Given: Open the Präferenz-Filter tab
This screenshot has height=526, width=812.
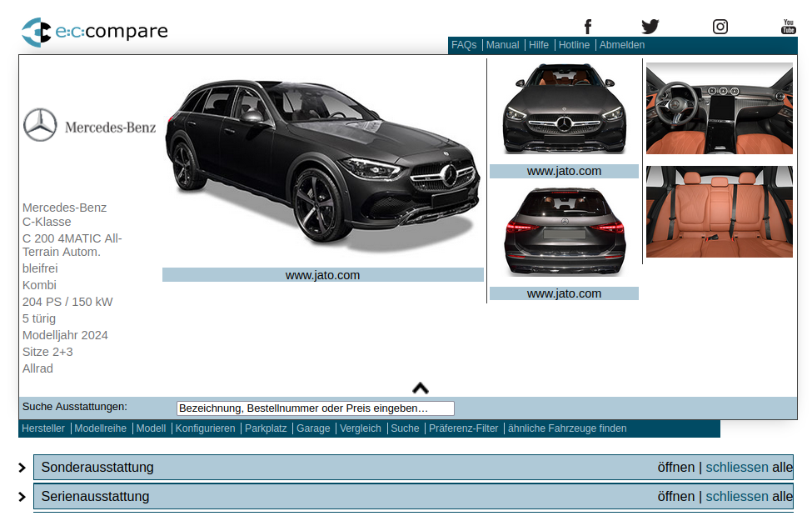Looking at the screenshot, I should coord(464,428).
